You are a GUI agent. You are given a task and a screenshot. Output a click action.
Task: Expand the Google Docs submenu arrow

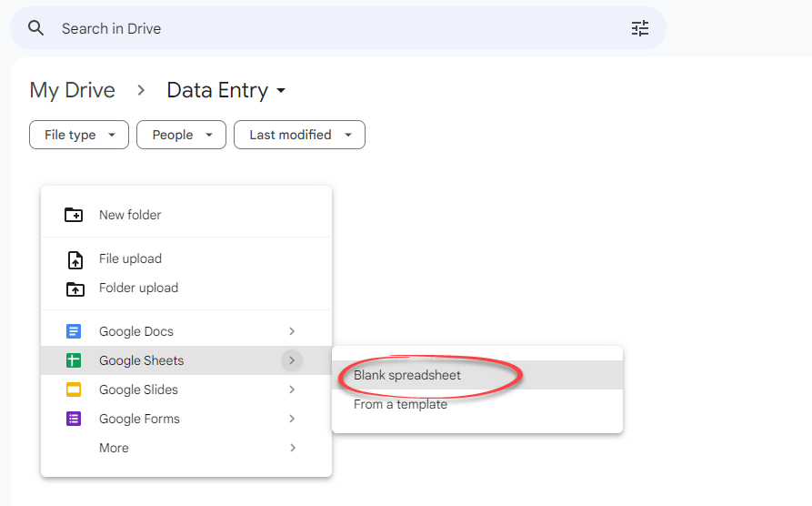pos(292,331)
